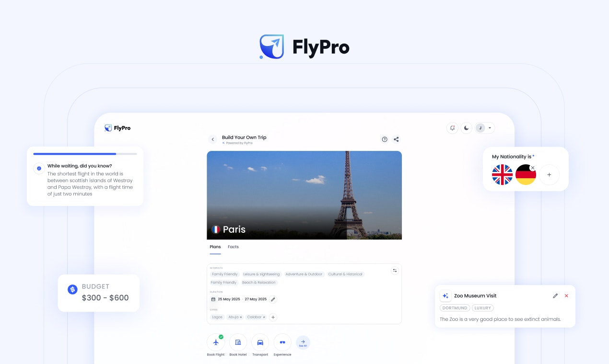Select the Beach & Relaxation interest chip
Screen dimensions: 609x364
point(259,283)
